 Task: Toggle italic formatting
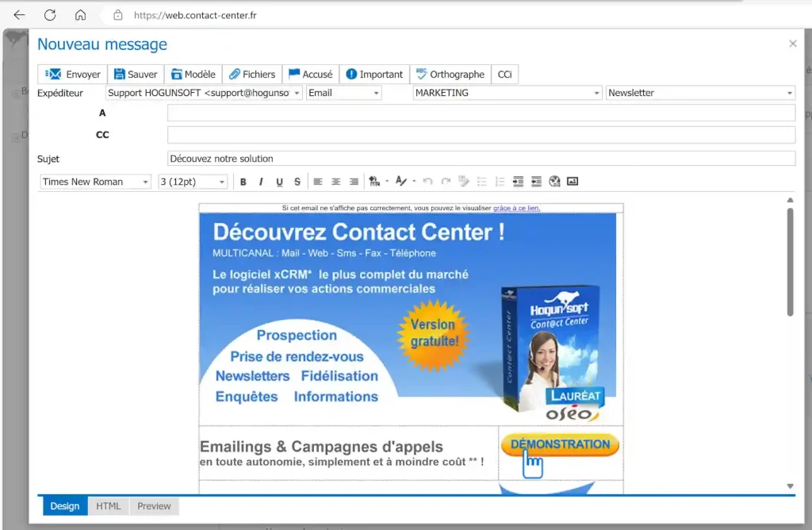click(261, 182)
